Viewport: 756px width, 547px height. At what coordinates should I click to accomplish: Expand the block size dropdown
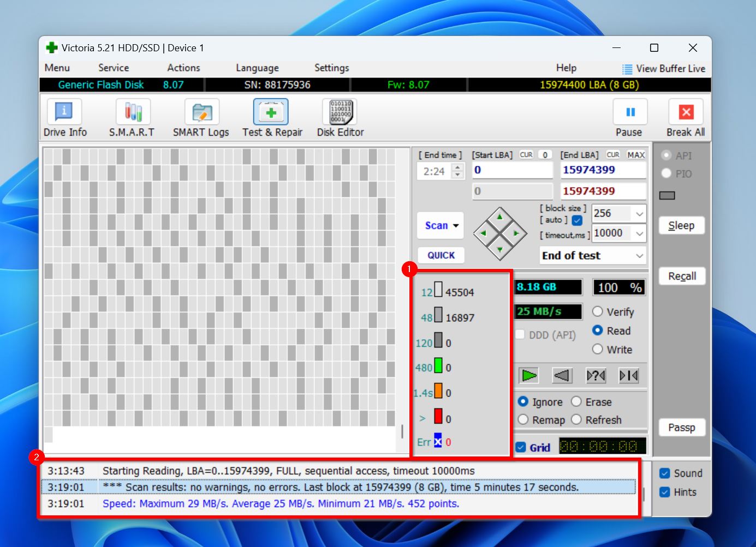(639, 214)
